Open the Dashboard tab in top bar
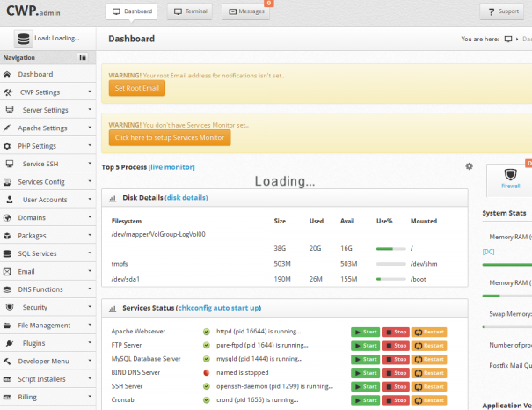 pos(131,11)
